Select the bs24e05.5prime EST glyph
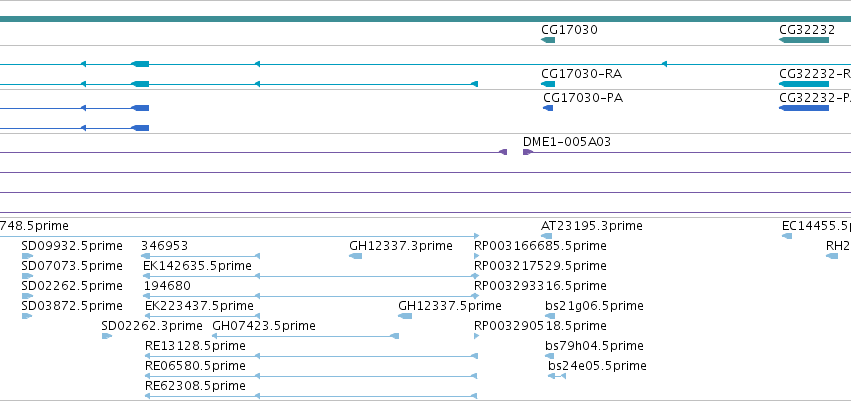851x401 pixels. [x=557, y=376]
